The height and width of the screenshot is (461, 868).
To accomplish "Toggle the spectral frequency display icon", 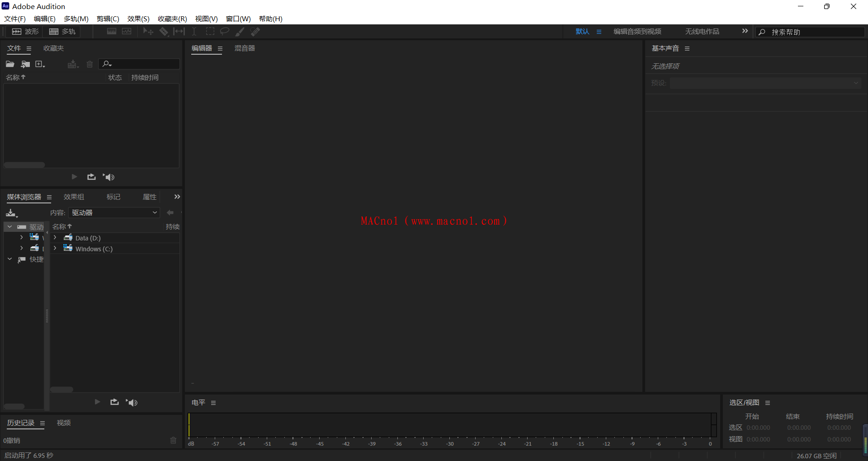I will click(x=112, y=31).
